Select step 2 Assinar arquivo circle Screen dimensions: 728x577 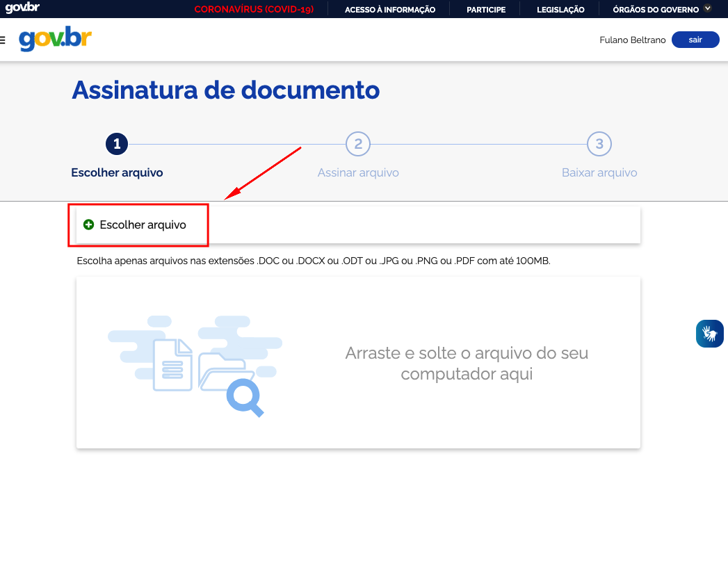358,144
